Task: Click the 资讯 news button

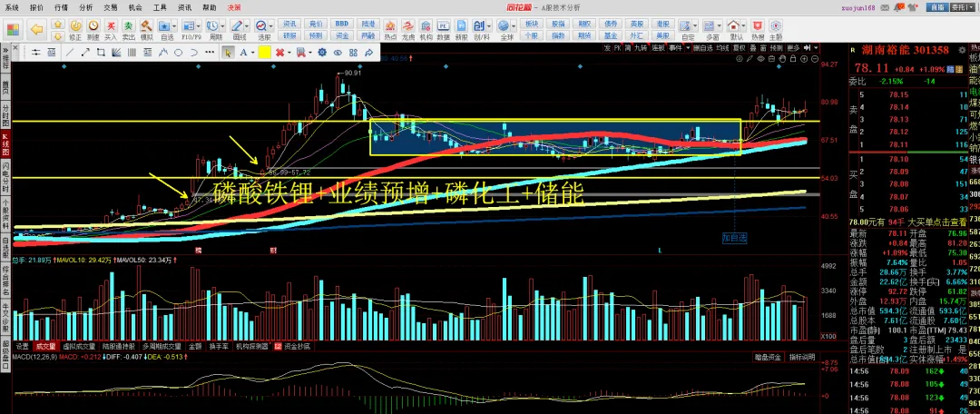Action: [289, 24]
